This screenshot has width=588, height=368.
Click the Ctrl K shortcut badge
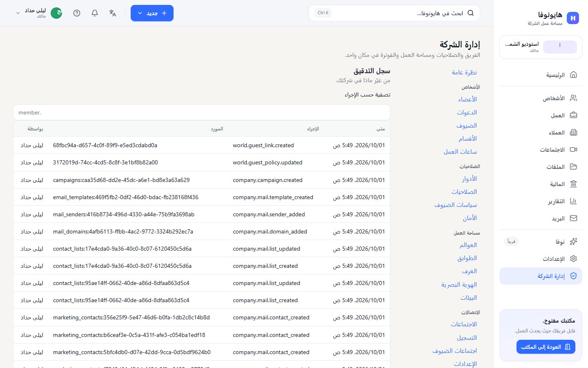tap(323, 13)
